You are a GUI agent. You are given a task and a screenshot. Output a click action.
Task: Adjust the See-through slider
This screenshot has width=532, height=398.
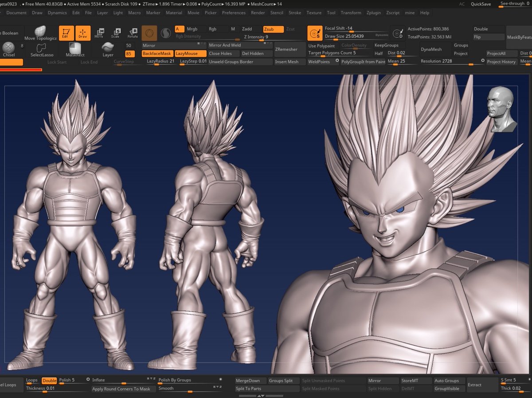tap(514, 4)
